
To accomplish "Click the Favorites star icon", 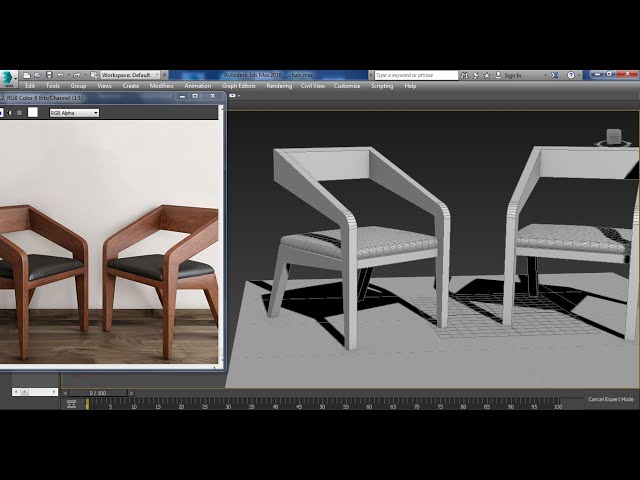I will click(487, 75).
